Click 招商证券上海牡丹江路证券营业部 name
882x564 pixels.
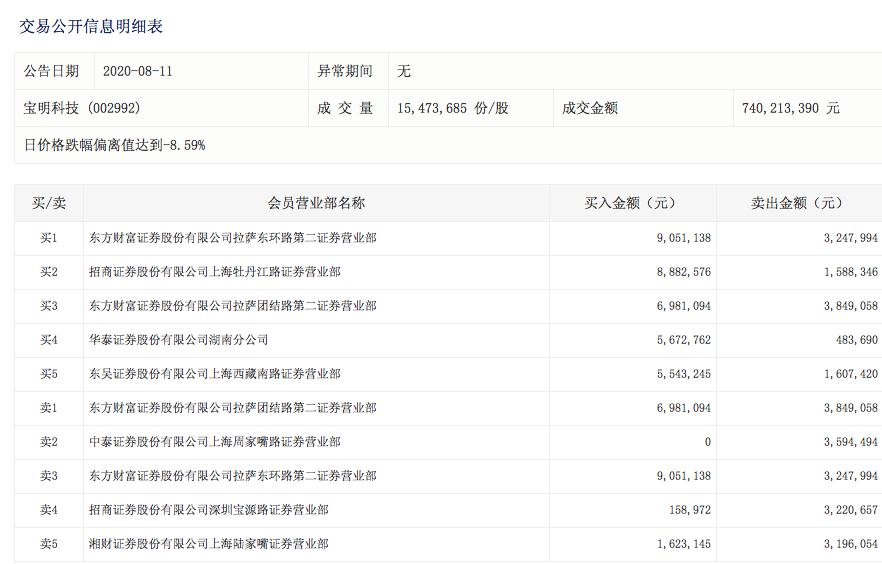[215, 272]
